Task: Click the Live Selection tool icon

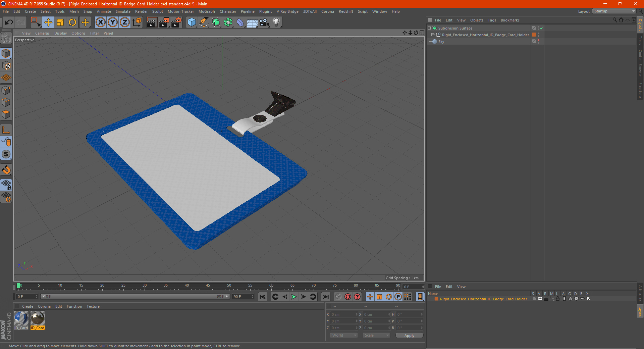Action: (36, 22)
